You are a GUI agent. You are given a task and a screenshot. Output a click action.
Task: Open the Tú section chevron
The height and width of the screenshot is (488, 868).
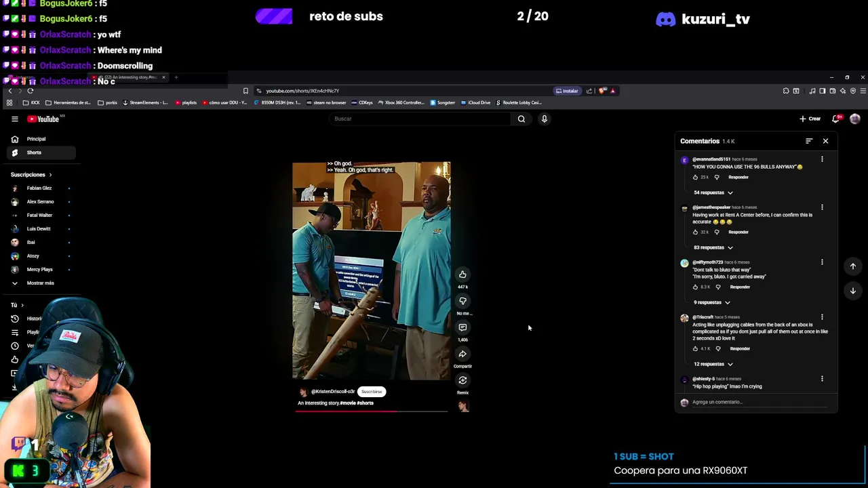click(x=22, y=305)
